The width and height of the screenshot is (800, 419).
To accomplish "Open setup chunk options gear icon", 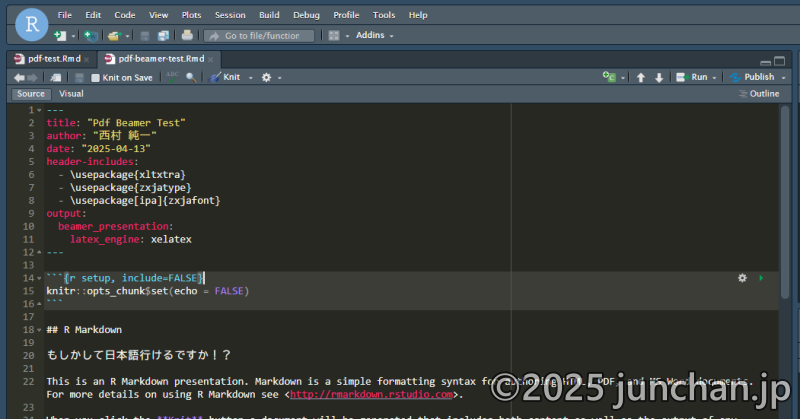I will (742, 278).
